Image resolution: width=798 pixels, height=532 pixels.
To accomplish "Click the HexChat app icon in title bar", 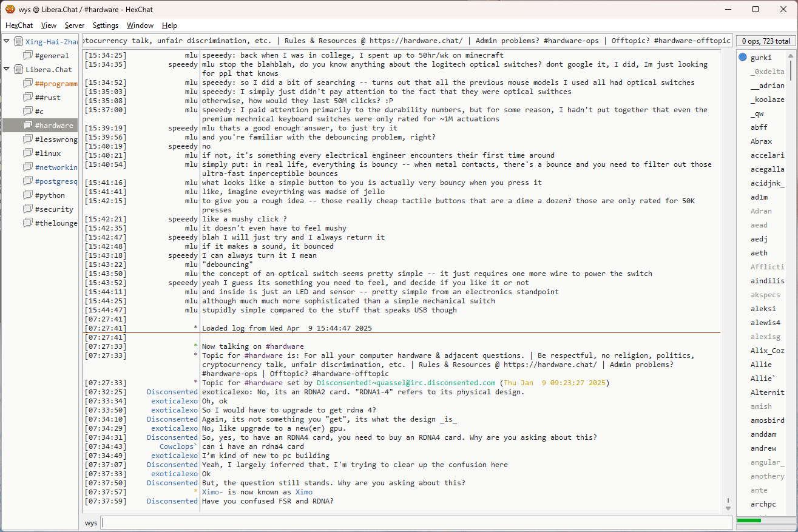I will click(x=10, y=9).
